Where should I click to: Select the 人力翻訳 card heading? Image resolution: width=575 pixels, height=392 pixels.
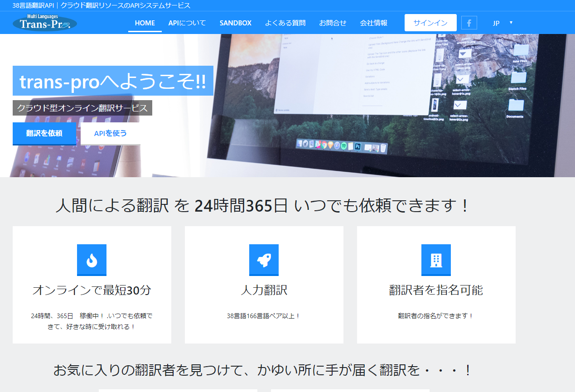pyautogui.click(x=264, y=290)
